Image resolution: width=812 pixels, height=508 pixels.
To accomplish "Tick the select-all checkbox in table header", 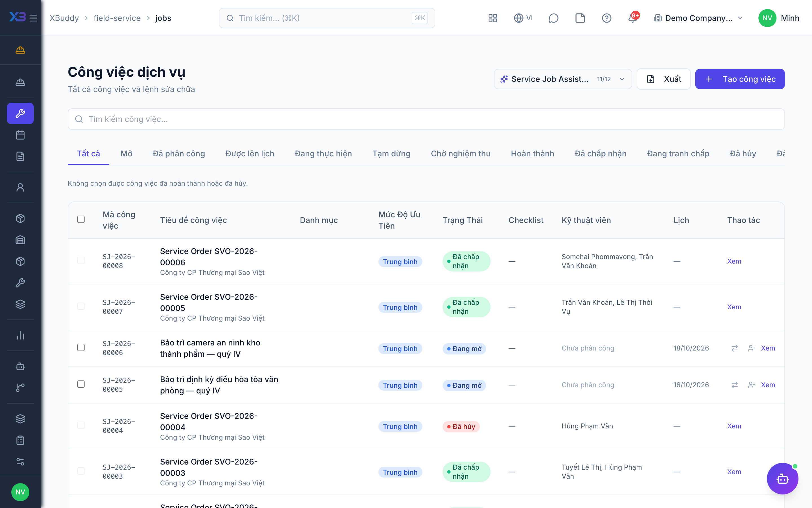I will pyautogui.click(x=81, y=219).
